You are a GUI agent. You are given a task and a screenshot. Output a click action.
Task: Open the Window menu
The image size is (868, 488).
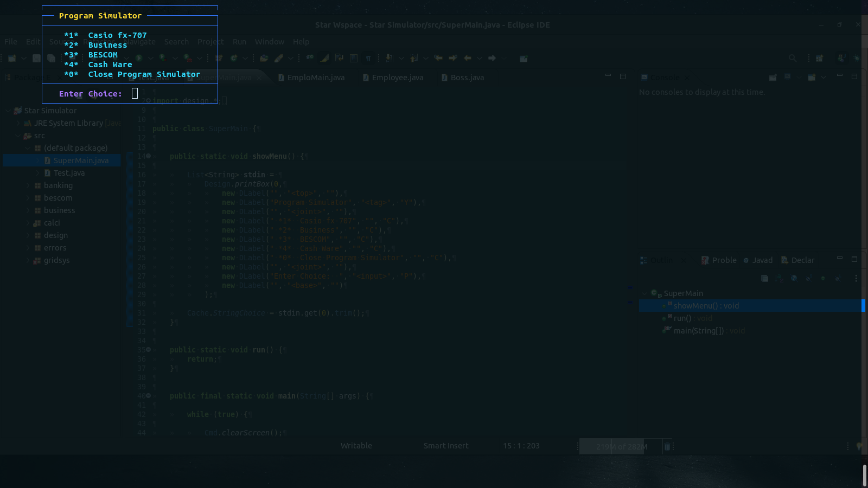[x=270, y=42]
